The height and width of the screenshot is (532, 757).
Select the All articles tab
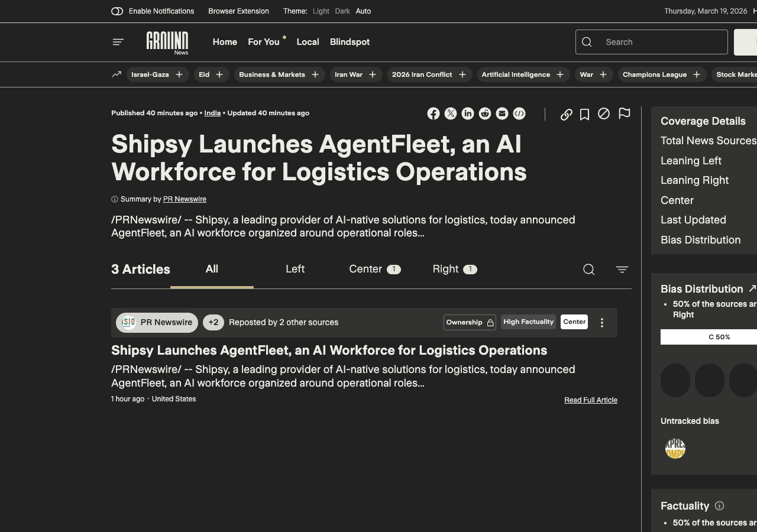[x=212, y=269]
